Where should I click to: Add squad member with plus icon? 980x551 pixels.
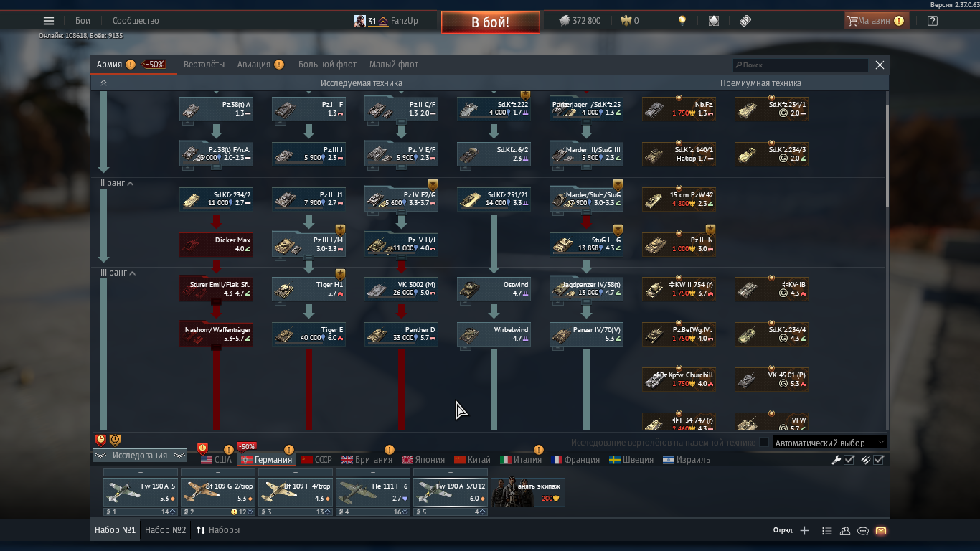click(x=804, y=531)
